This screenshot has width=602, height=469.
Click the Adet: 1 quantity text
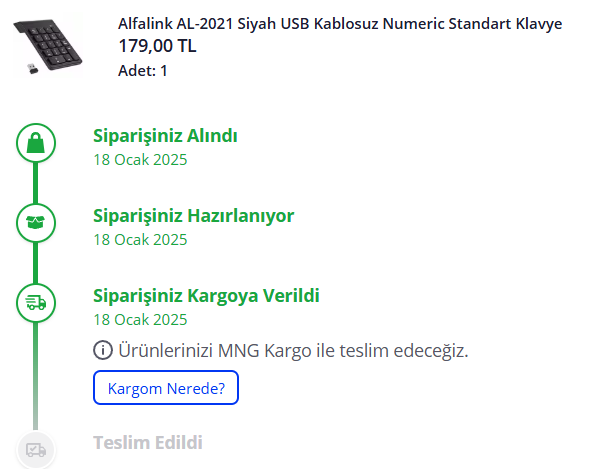tap(143, 70)
